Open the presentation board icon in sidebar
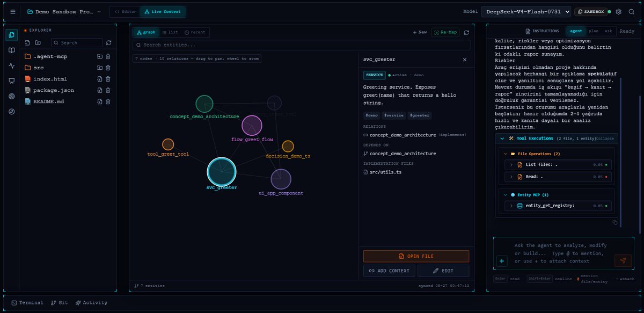This screenshot has width=644, height=313. (12, 81)
